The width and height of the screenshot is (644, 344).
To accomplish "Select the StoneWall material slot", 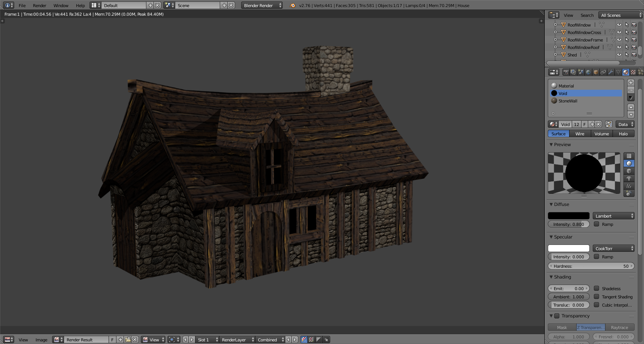I will 585,101.
